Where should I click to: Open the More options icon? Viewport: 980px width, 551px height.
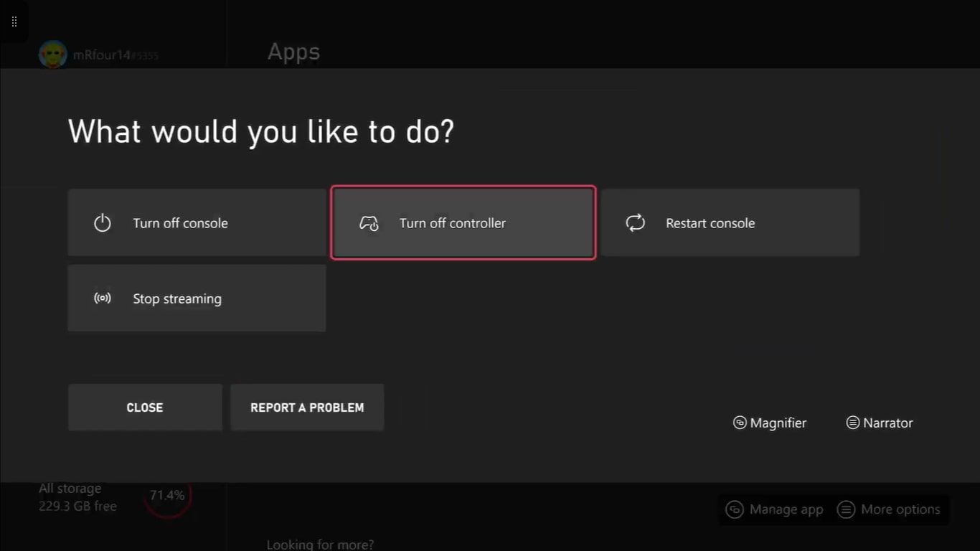(x=847, y=509)
